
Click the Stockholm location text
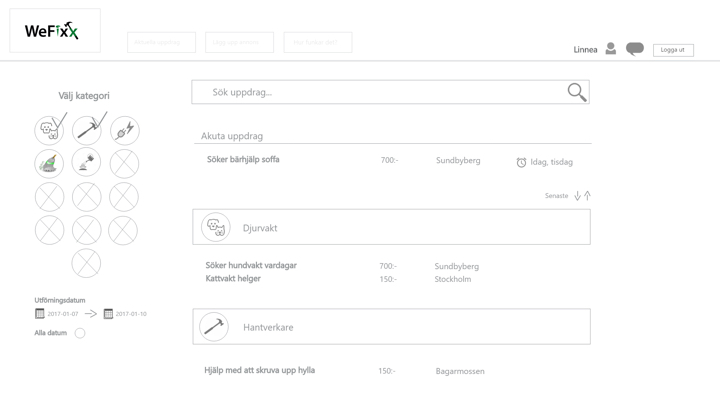pyautogui.click(x=453, y=279)
